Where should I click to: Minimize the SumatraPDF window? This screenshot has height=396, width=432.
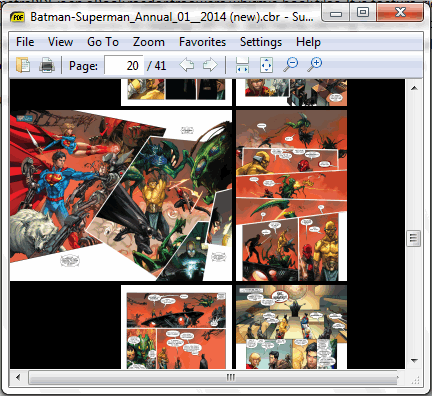tap(336, 13)
